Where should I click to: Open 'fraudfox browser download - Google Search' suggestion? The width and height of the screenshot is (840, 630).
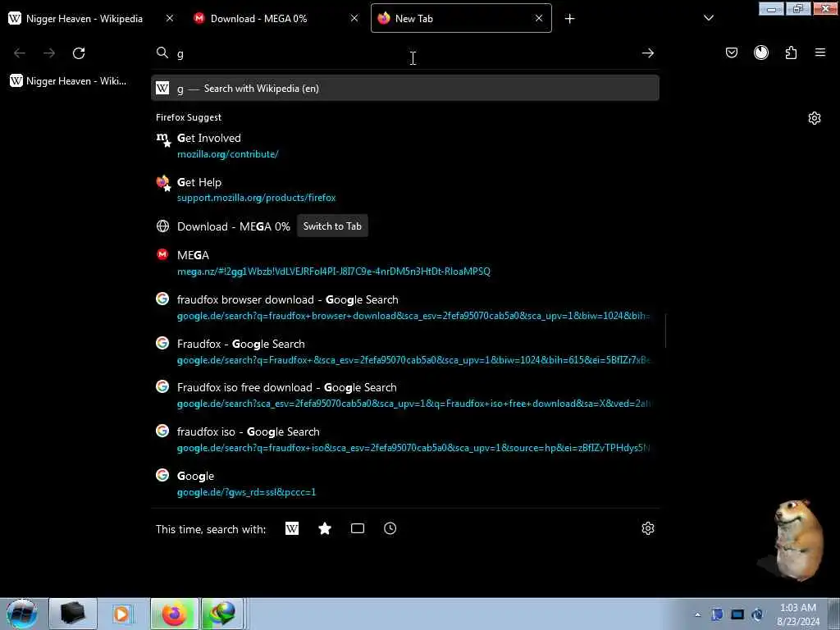(405, 307)
